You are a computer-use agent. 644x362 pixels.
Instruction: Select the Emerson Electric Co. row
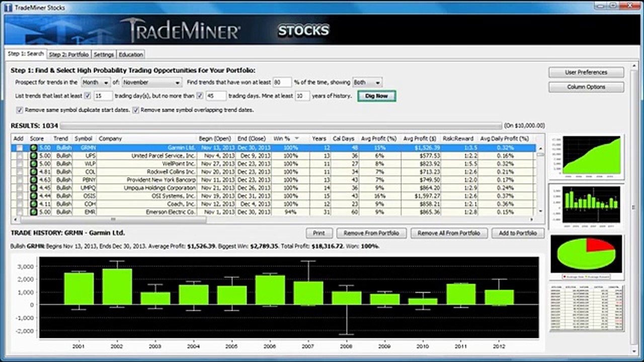(x=273, y=212)
